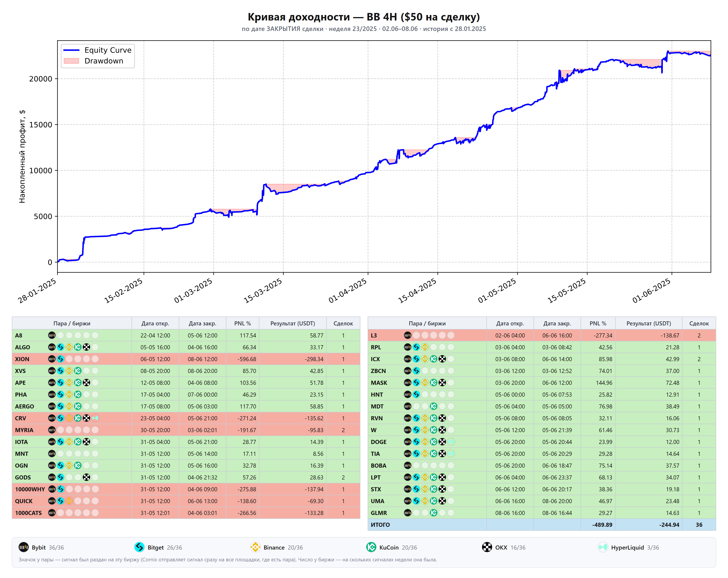Click the 10000WHY pair name cell
The image size is (728, 578).
point(30,489)
